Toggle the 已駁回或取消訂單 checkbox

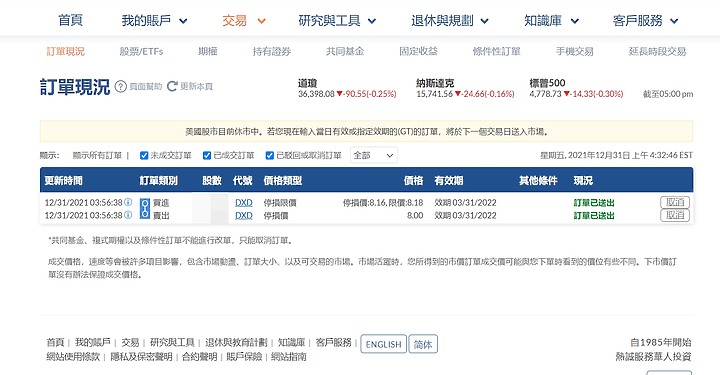pyautogui.click(x=270, y=156)
